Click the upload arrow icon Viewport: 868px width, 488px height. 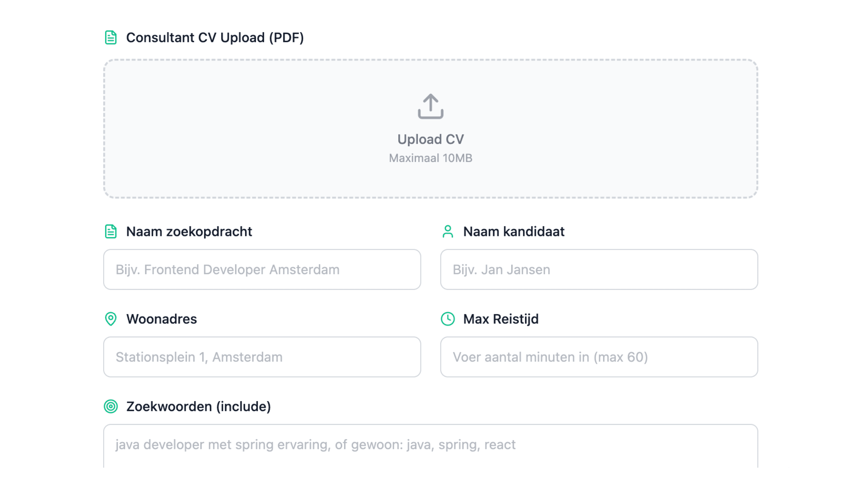[430, 106]
